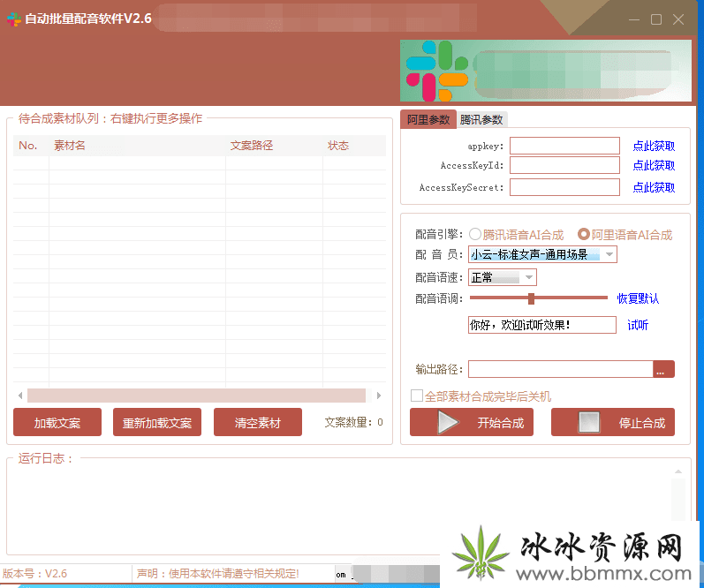Click the 声明 disclaimer text in status bar
The image size is (704, 588).
[x=218, y=574]
